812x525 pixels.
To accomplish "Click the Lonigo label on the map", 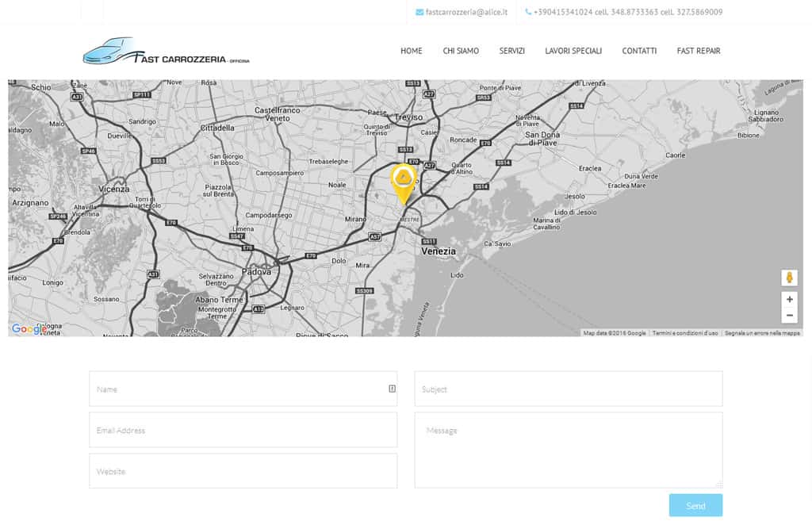I will tap(53, 282).
